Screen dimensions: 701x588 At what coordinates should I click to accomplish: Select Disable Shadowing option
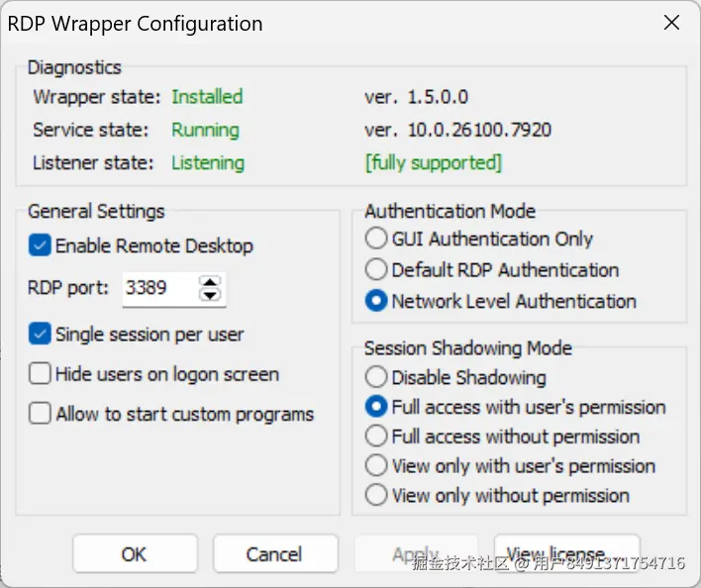tap(376, 377)
